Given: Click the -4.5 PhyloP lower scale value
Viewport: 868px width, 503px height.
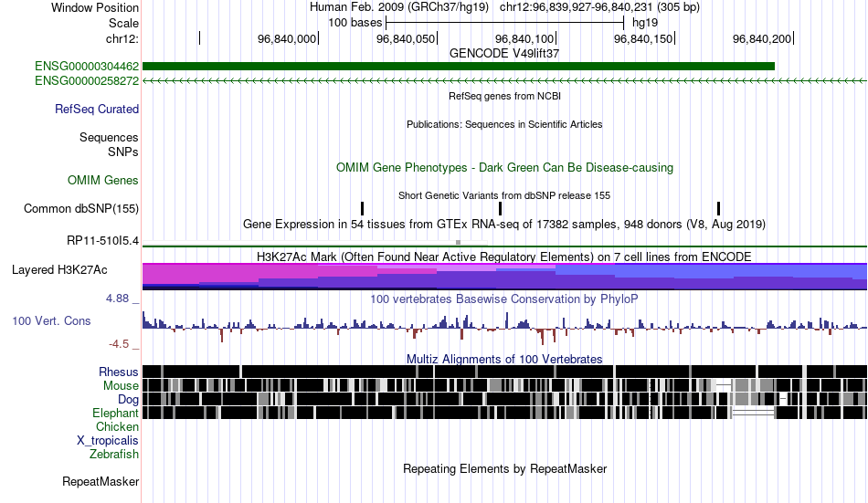Looking at the screenshot, I should [119, 344].
